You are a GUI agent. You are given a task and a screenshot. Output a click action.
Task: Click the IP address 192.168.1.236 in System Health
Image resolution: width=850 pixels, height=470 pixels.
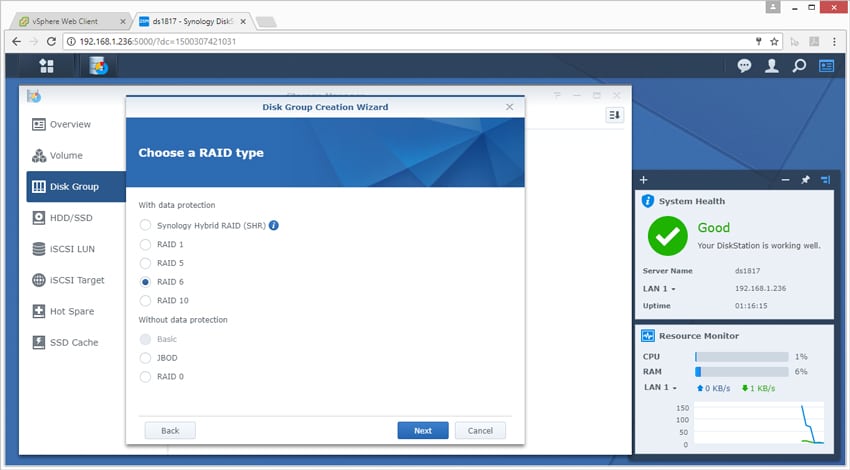pyautogui.click(x=761, y=288)
